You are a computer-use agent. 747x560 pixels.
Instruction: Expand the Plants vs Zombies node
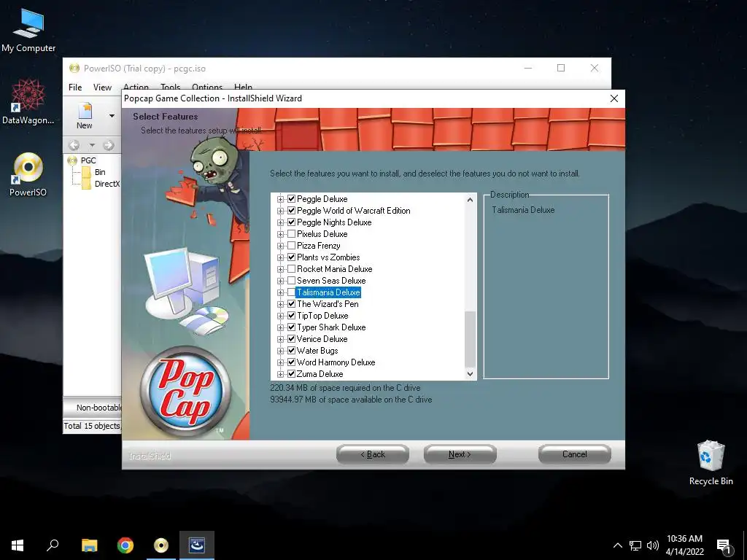(281, 257)
